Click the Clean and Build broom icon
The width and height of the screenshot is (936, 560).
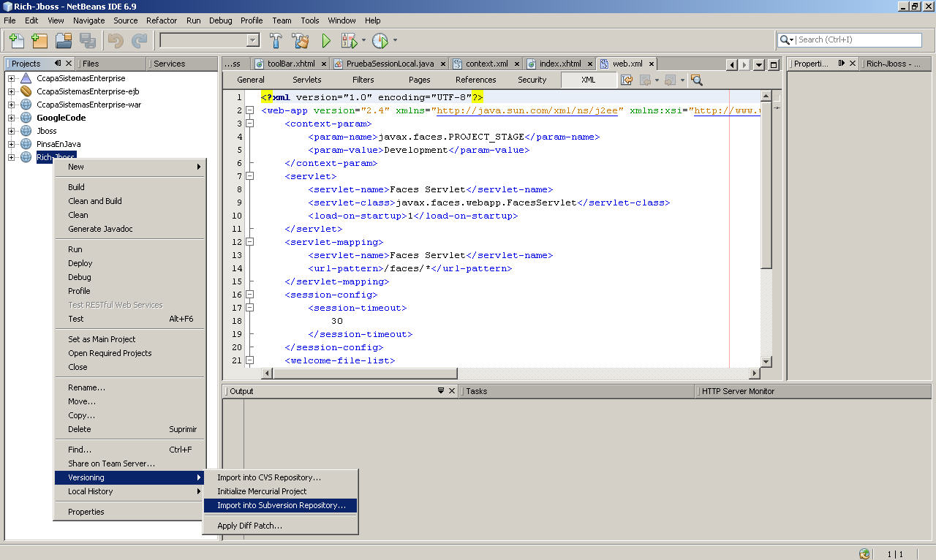point(300,40)
